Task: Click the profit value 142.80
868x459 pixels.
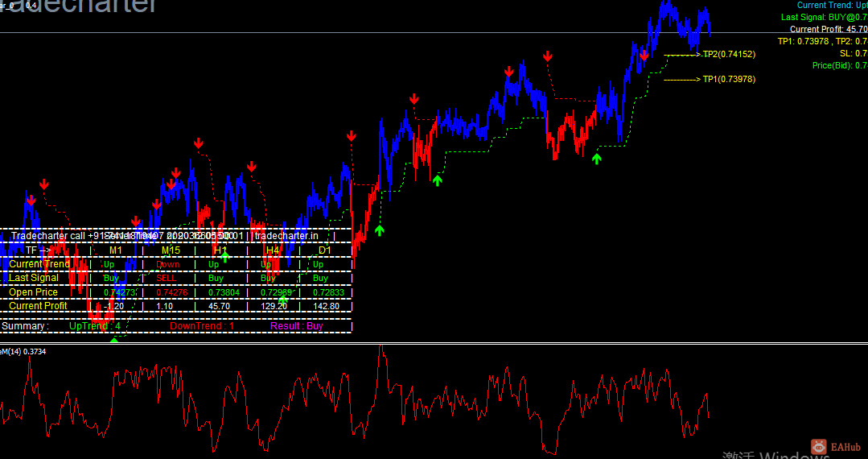Action: coord(326,306)
